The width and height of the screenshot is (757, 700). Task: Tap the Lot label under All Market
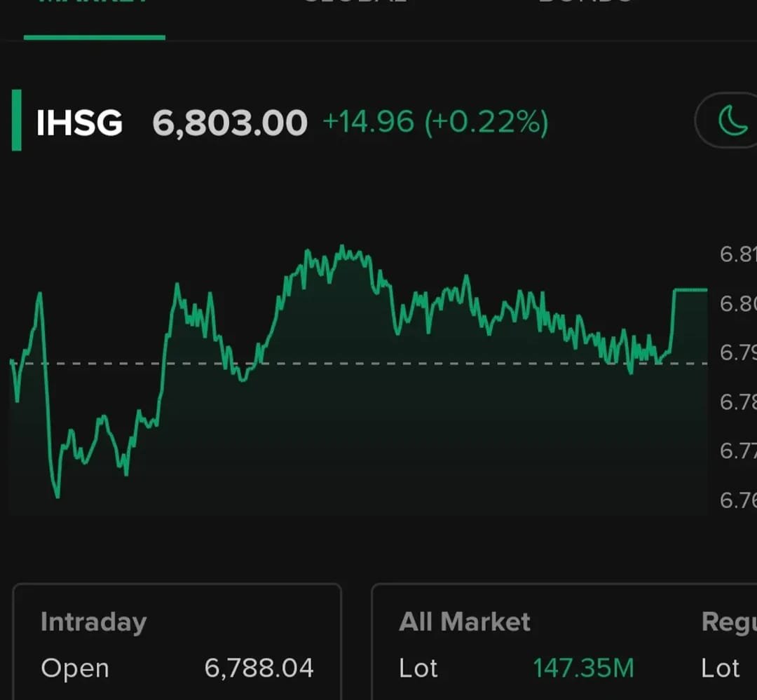(x=418, y=668)
